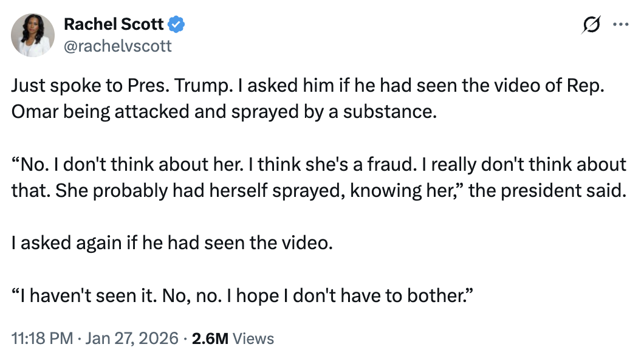The width and height of the screenshot is (644, 361).
Task: Click the Grok icon on the post
Action: point(591,25)
